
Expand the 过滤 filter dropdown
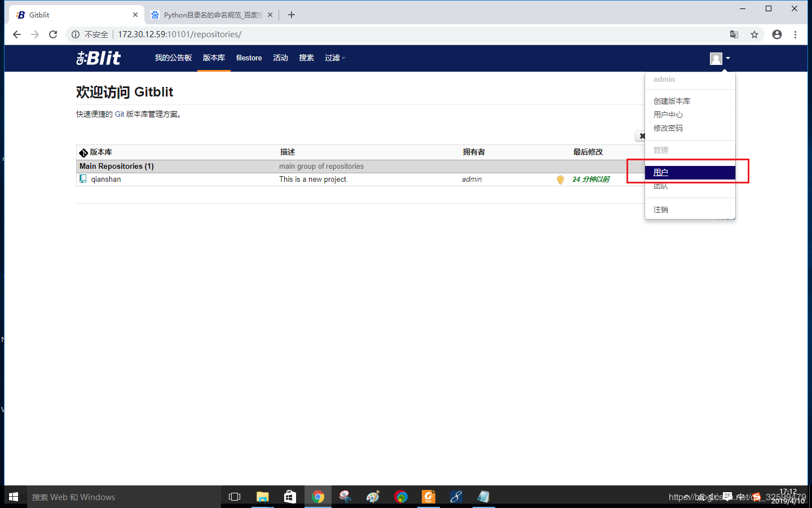tap(334, 58)
